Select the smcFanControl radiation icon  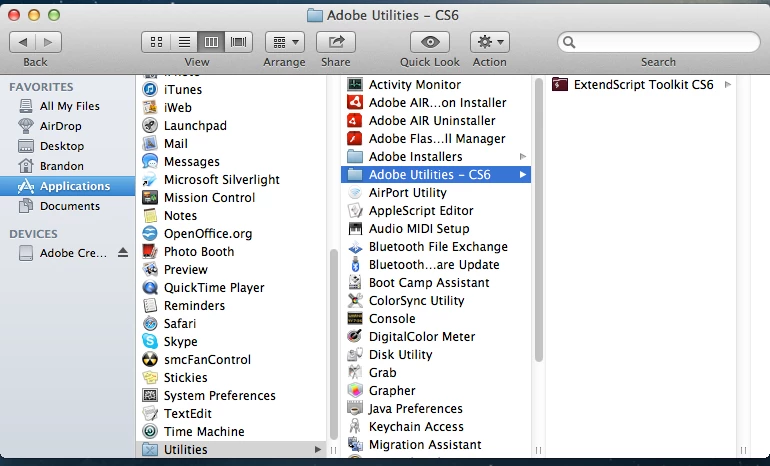(x=150, y=359)
